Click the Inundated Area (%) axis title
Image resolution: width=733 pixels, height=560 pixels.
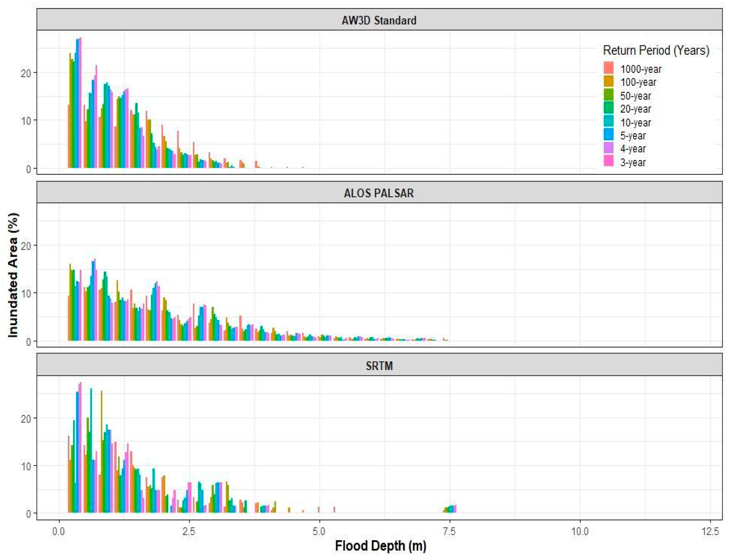point(13,275)
